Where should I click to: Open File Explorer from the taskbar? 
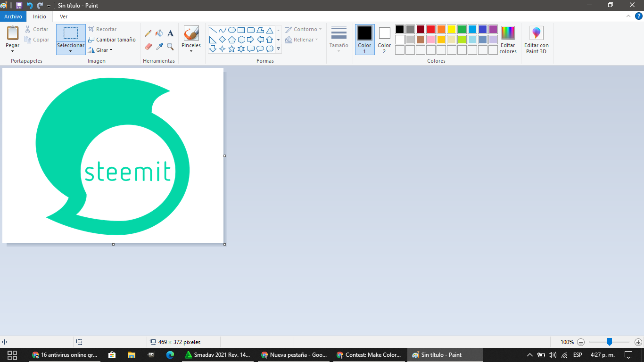[131, 355]
